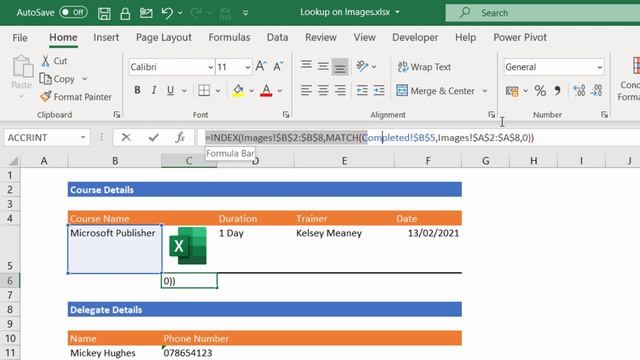
Task: Open the Clipboard group dialog launcher
Action: click(x=117, y=115)
